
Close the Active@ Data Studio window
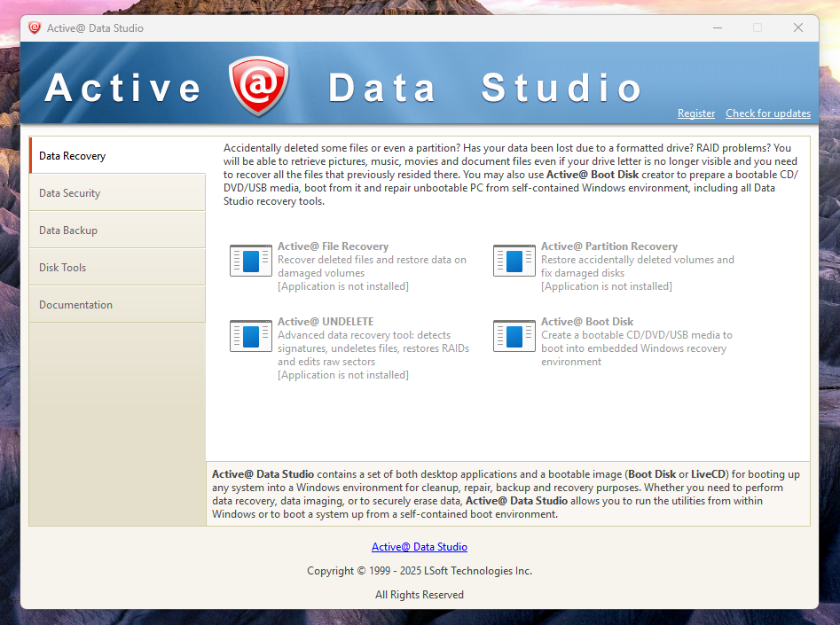click(798, 27)
